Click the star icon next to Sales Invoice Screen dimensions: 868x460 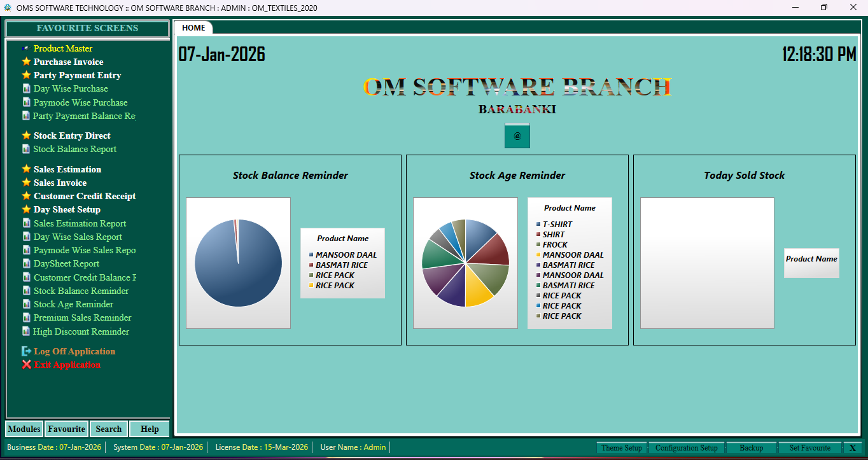pos(26,183)
